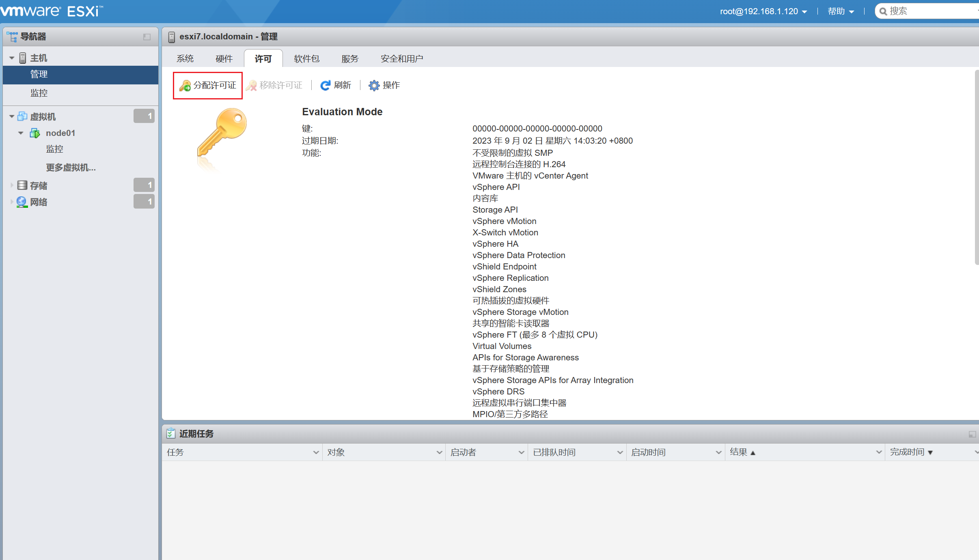
Task: Switch to the 硬件 tab
Action: click(x=224, y=58)
